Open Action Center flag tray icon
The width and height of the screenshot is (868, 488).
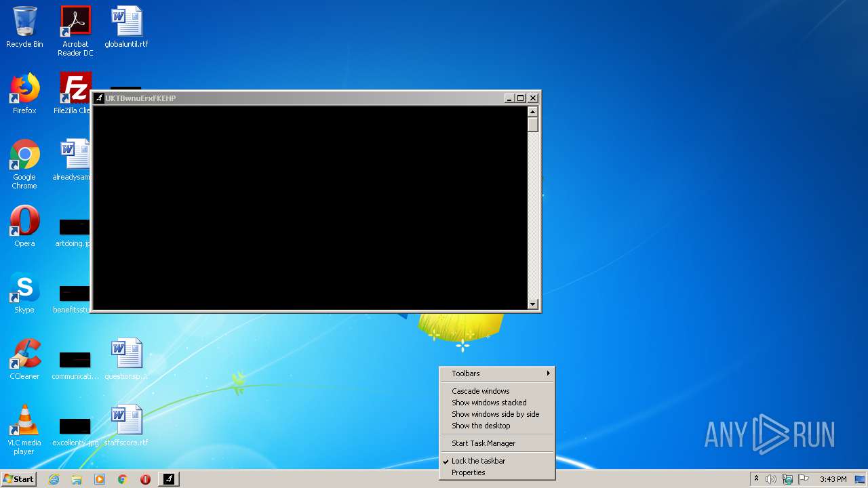[x=804, y=479]
